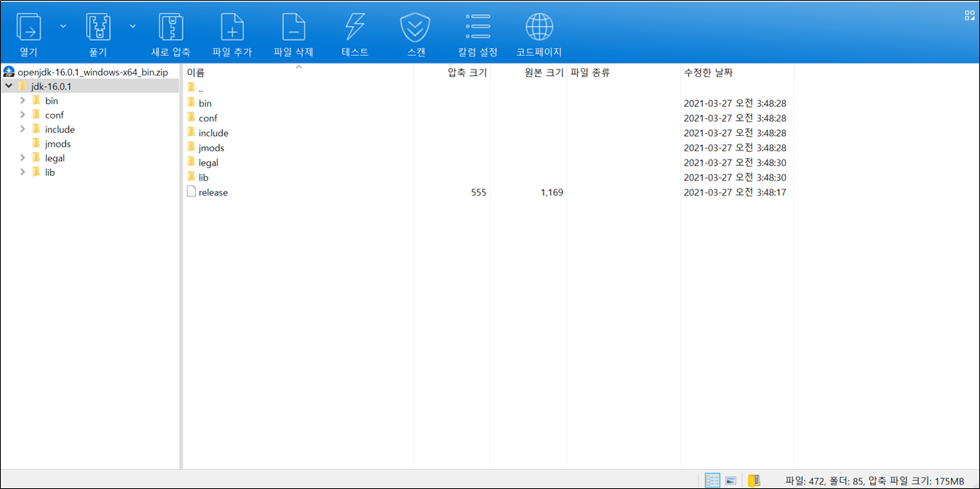980x489 pixels.
Task: Switch to details list view in status bar
Action: pos(712,481)
